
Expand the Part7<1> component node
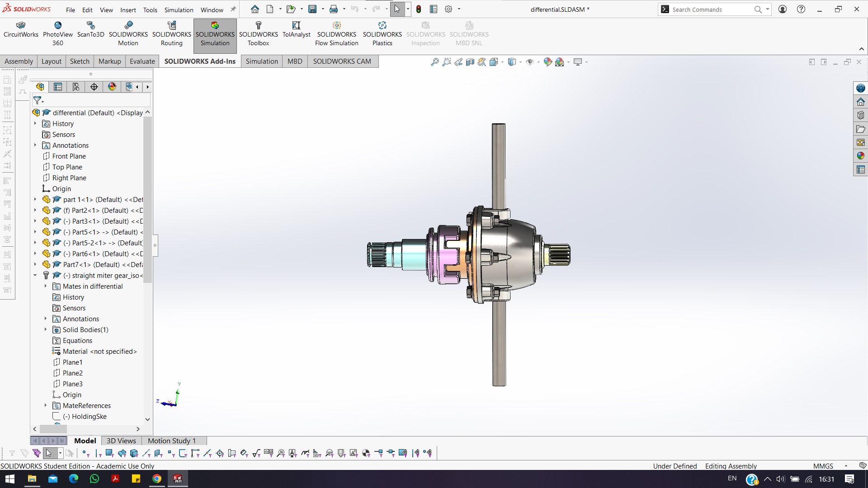point(35,264)
